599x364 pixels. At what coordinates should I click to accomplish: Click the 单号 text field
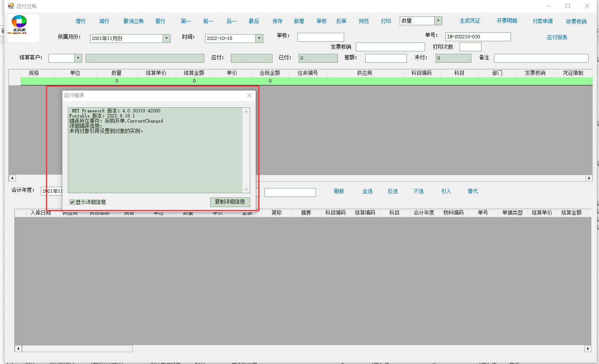coord(478,37)
